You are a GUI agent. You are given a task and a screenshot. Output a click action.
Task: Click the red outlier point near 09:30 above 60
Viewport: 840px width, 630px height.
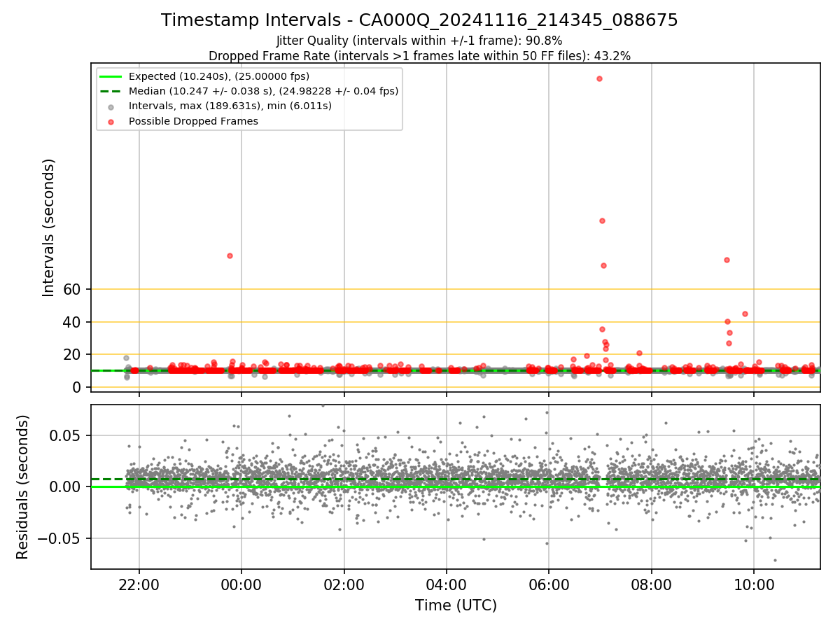point(727,260)
